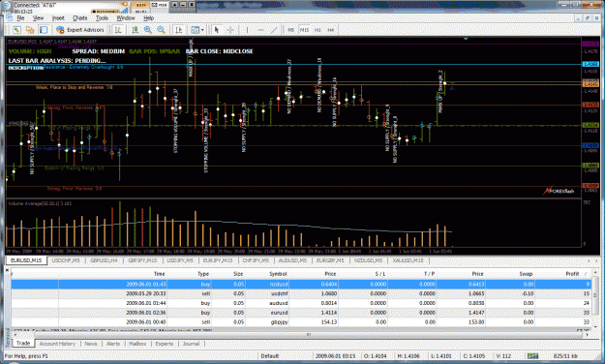Viewport: 605px width, 364px height.
Task: Switch to EURGBP,M5 chart tab
Action: [x=330, y=260]
